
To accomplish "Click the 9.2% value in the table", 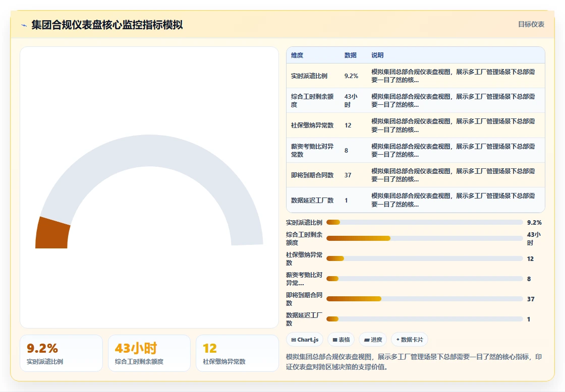I will click(351, 76).
